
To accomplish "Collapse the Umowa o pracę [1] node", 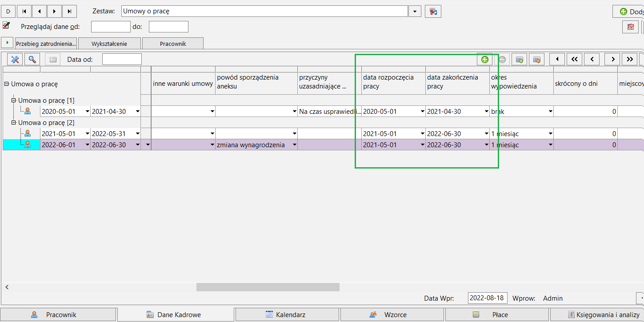I will point(14,101).
